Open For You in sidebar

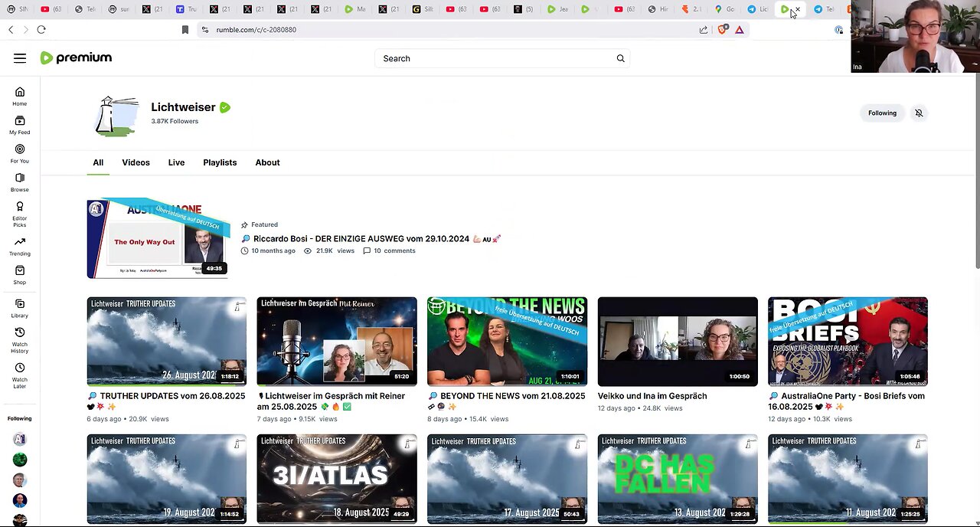(20, 153)
